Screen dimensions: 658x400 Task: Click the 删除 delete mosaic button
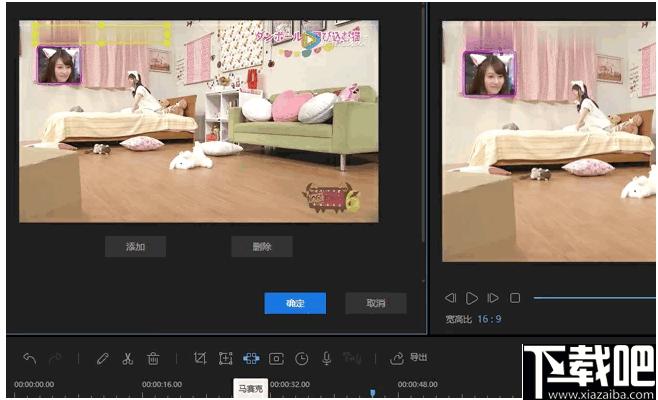(262, 246)
